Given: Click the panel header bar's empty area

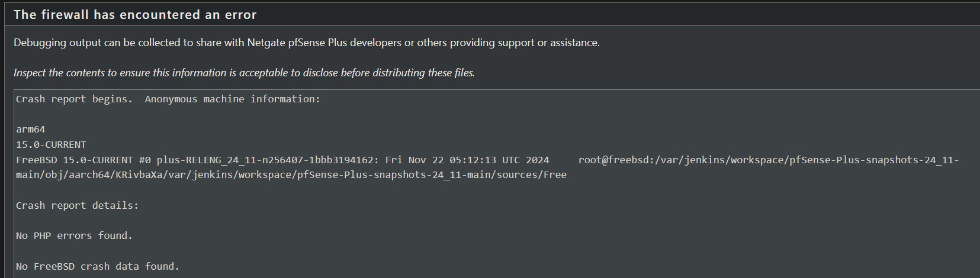Looking at the screenshot, I should (x=616, y=15).
